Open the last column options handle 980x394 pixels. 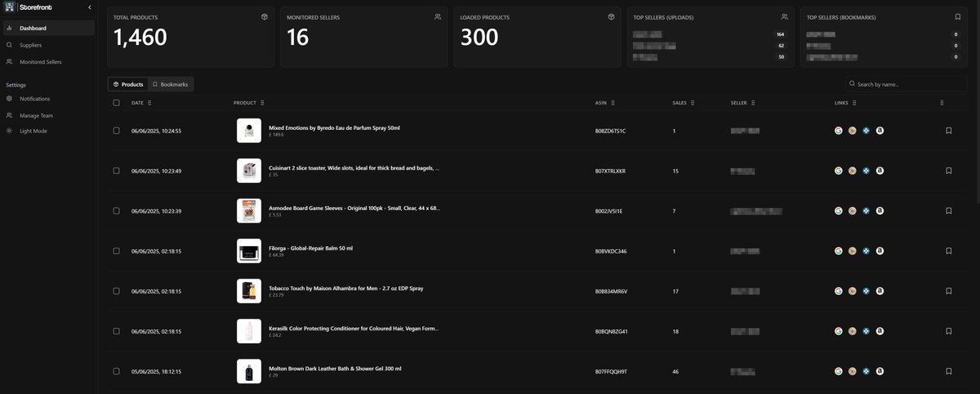tap(942, 103)
